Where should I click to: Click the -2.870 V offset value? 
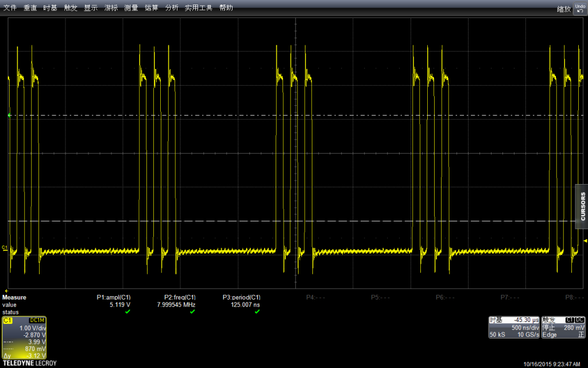click(x=34, y=335)
